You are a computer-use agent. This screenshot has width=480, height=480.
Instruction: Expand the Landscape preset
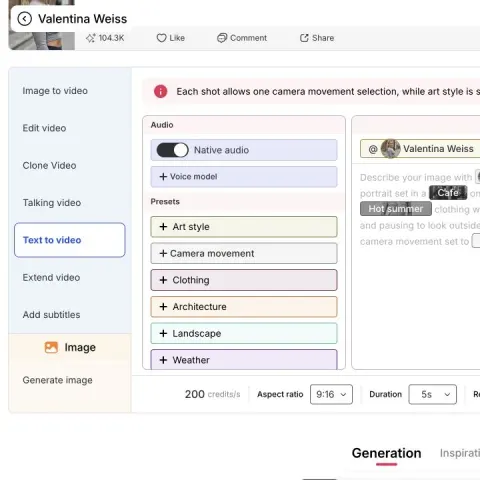pyautogui.click(x=244, y=333)
